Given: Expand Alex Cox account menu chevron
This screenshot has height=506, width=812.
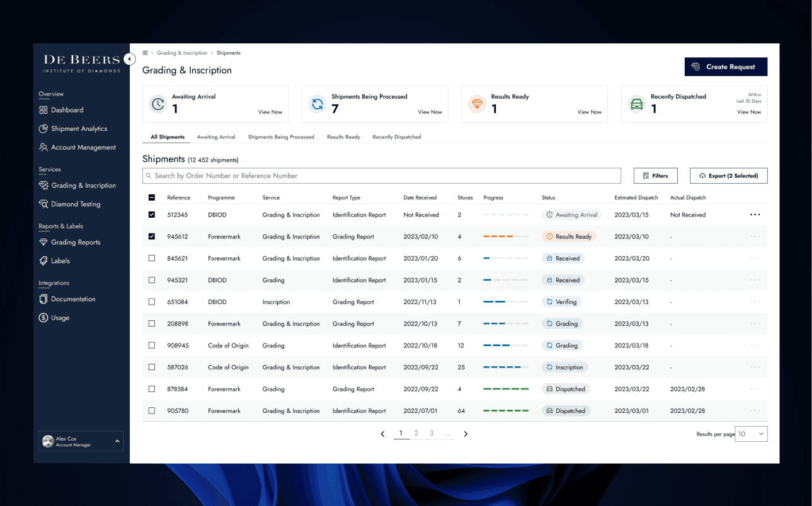Looking at the screenshot, I should 117,441.
